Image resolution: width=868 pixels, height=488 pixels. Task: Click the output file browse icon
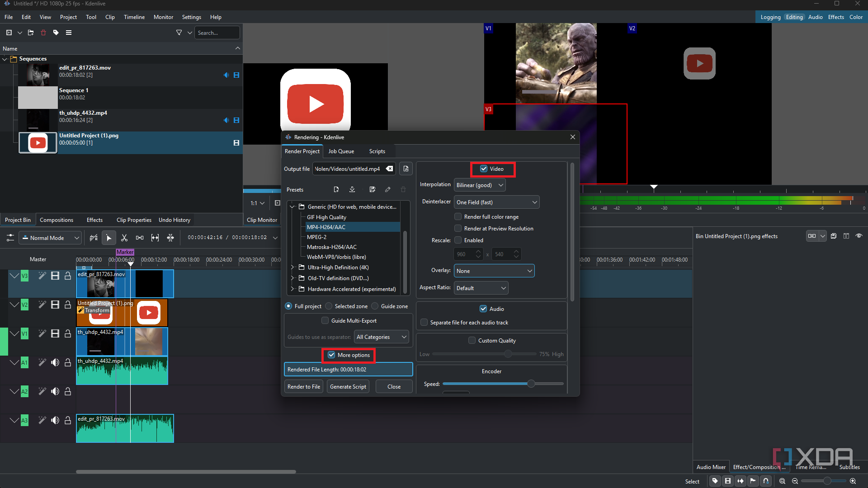coord(406,169)
